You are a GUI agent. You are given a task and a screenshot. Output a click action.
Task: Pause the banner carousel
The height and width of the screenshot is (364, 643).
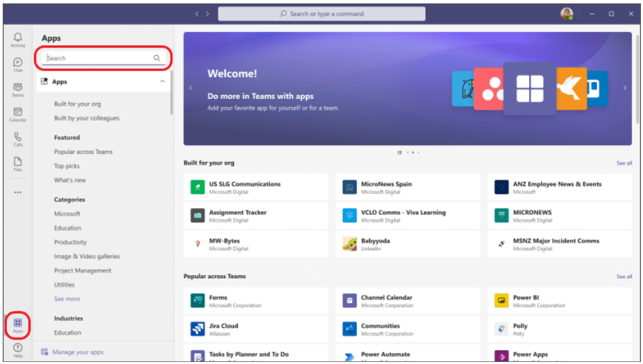coord(400,153)
